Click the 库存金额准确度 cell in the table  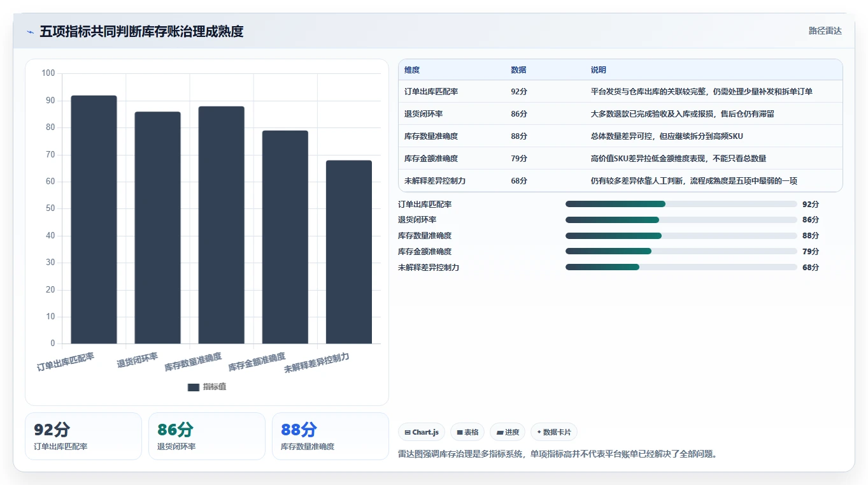431,159
